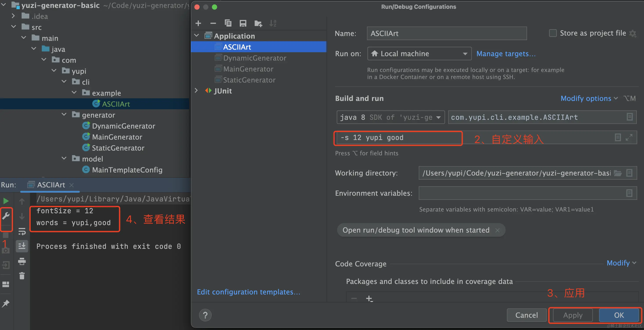Toggle the soft-wrap icon in the run console
This screenshot has height=330, width=644.
pyautogui.click(x=22, y=231)
